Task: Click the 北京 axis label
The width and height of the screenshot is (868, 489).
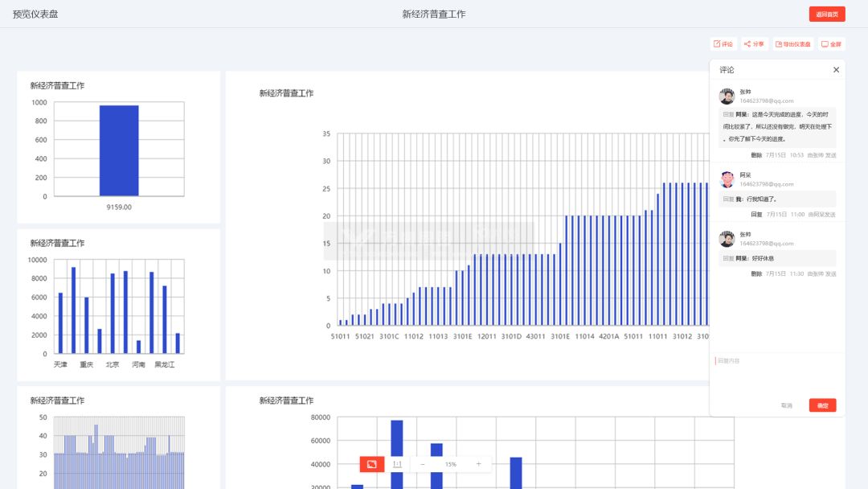Action: 113,364
